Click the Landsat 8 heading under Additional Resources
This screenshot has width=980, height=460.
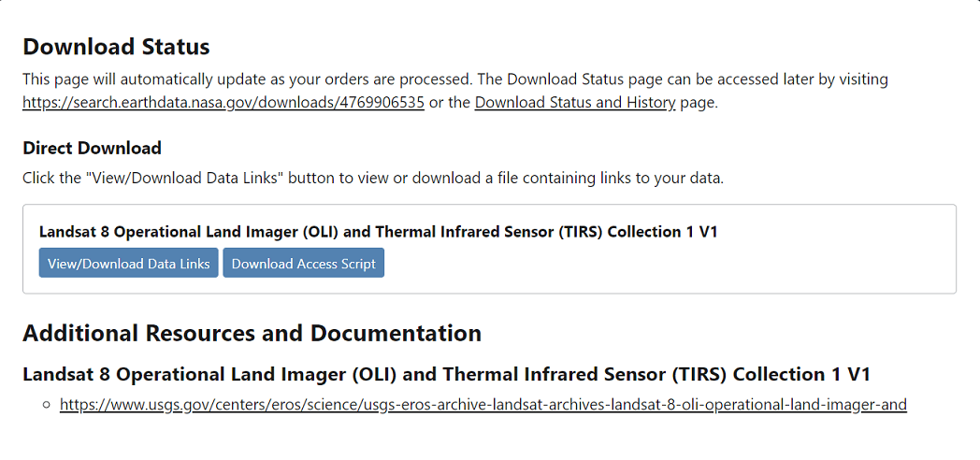pos(446,374)
